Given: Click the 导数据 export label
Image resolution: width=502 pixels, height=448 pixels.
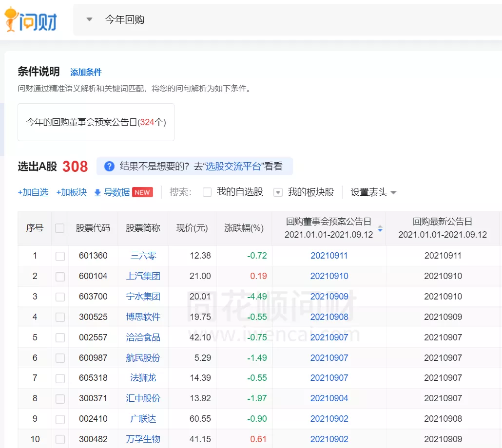Looking at the screenshot, I should (x=117, y=192).
